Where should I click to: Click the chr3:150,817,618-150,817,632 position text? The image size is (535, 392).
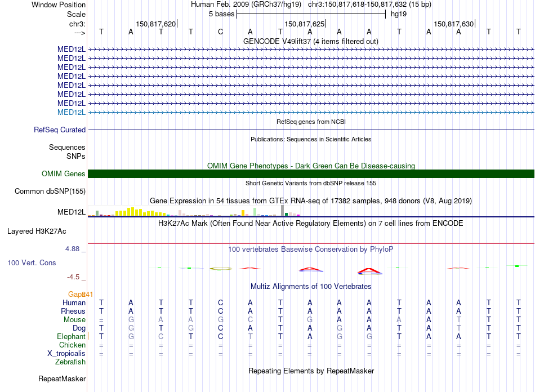369,5
